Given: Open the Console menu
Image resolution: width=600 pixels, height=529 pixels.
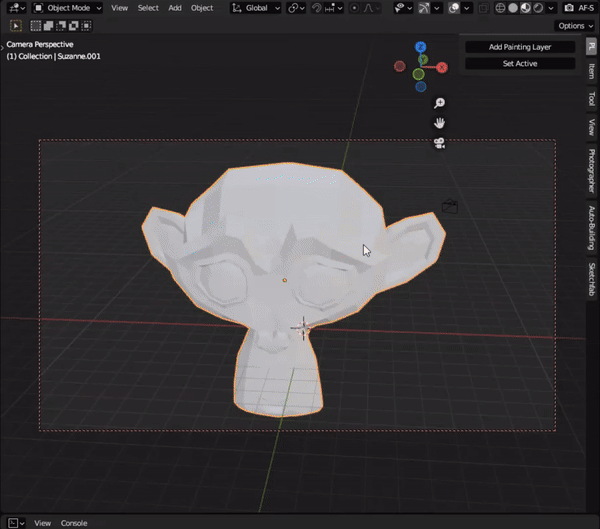Looking at the screenshot, I should click(74, 523).
